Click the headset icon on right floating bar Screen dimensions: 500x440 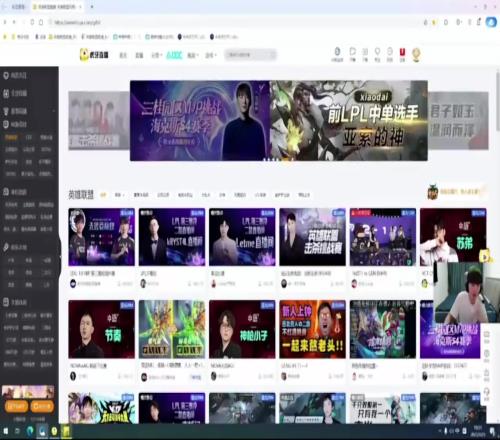[x=486, y=393]
